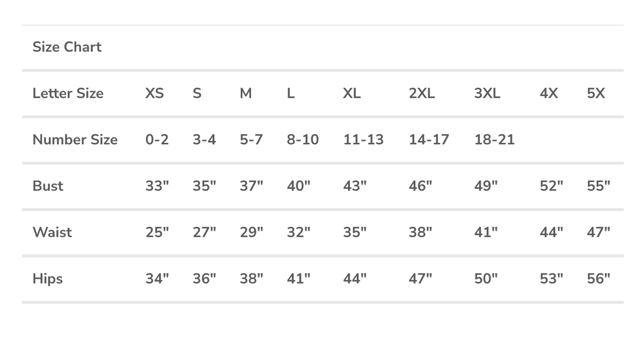Screen dimensions: 644x338
Task: Click the Hips row label
Action: [x=48, y=279]
